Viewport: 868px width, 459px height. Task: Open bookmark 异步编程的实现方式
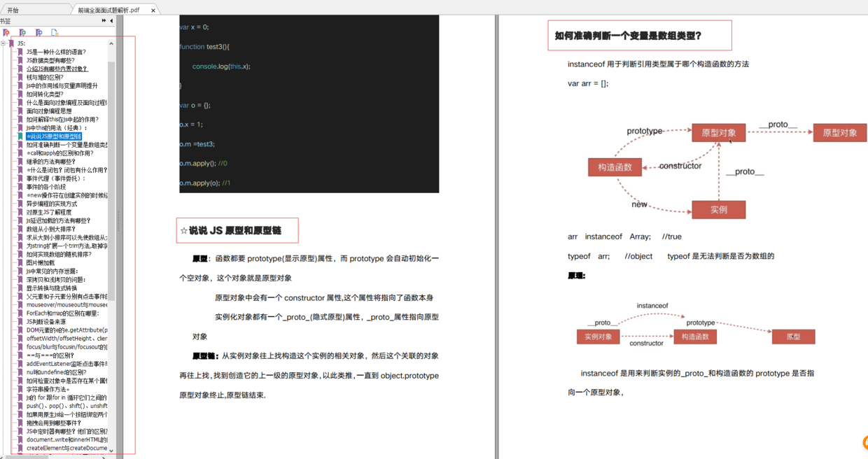(x=52, y=204)
